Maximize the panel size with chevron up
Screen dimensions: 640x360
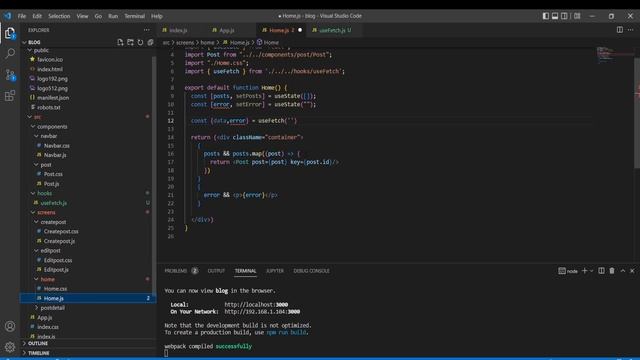click(622, 271)
